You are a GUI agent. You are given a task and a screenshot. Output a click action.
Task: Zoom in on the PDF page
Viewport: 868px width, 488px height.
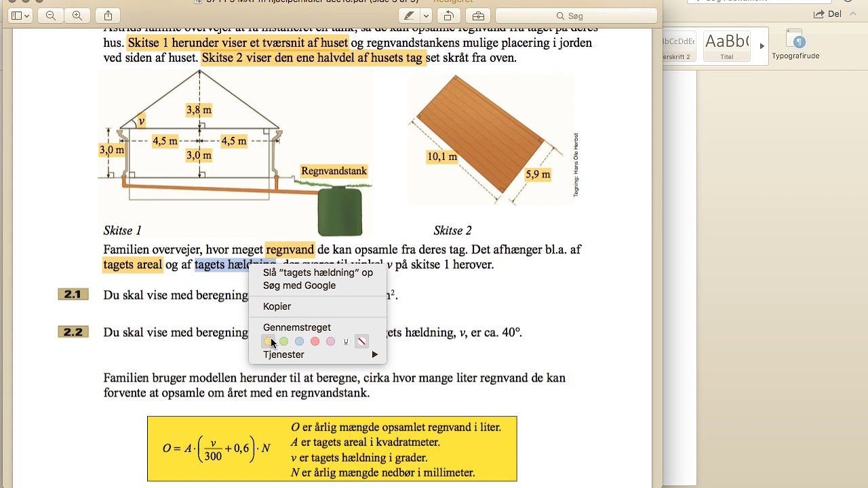[x=77, y=16]
